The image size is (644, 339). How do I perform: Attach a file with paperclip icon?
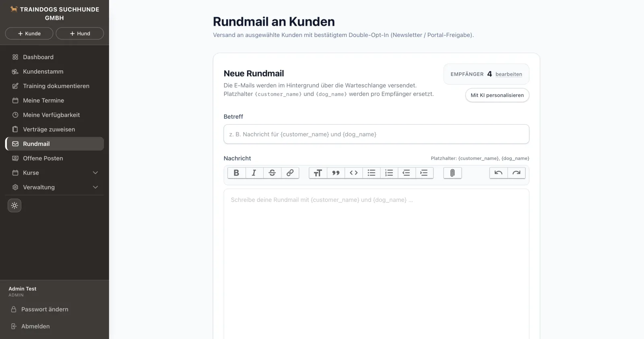(x=452, y=173)
